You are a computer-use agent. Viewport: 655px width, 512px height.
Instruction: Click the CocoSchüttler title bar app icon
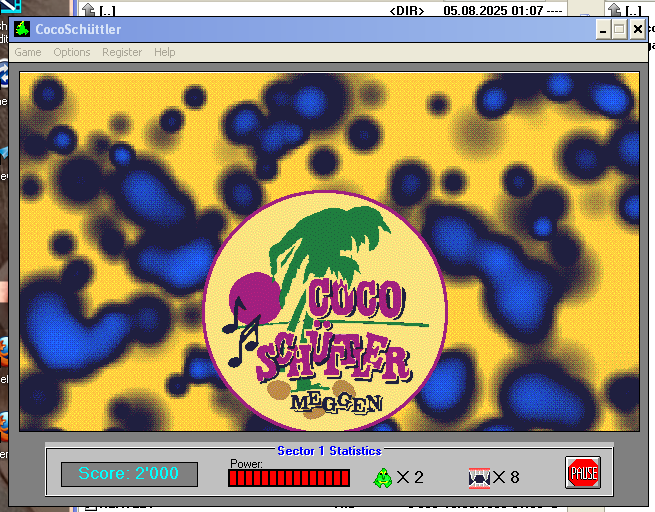click(x=22, y=29)
